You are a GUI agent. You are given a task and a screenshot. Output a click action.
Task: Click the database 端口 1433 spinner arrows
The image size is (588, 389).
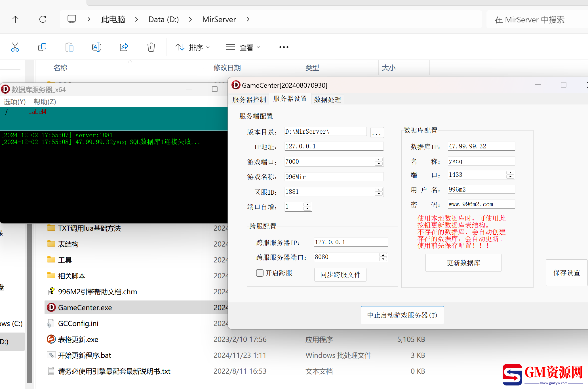510,175
